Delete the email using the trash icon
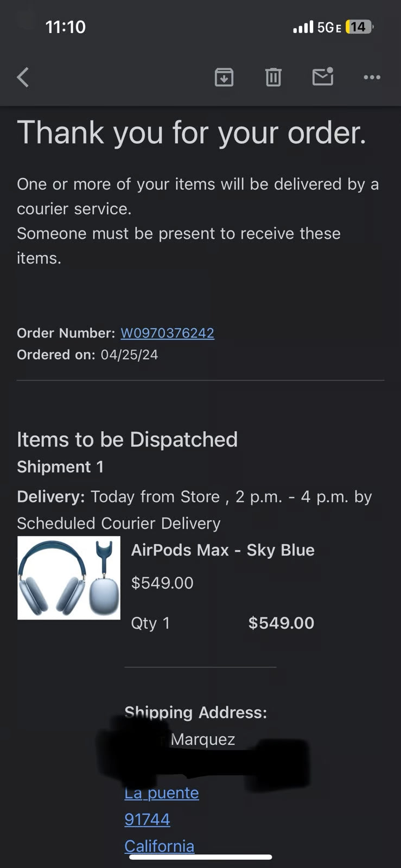The image size is (401, 868). pyautogui.click(x=273, y=77)
